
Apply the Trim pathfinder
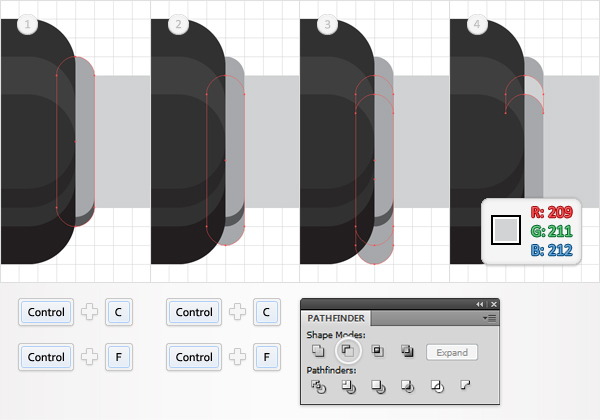348,386
